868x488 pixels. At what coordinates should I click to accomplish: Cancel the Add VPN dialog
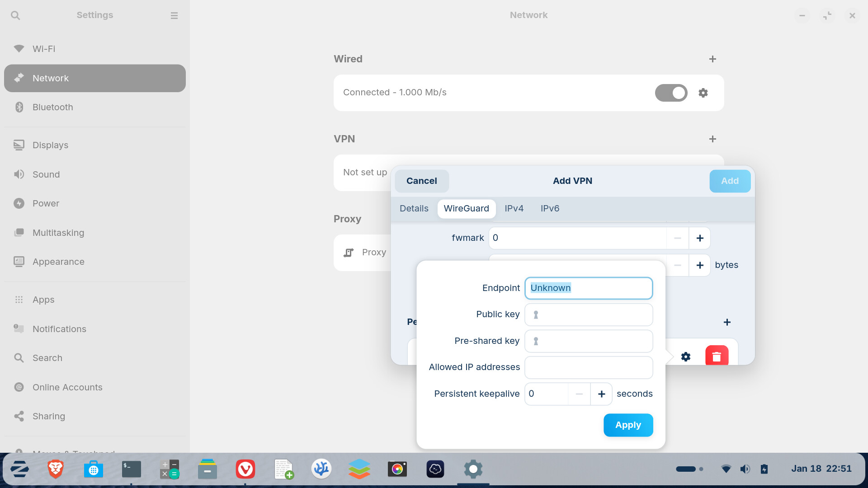tap(421, 181)
